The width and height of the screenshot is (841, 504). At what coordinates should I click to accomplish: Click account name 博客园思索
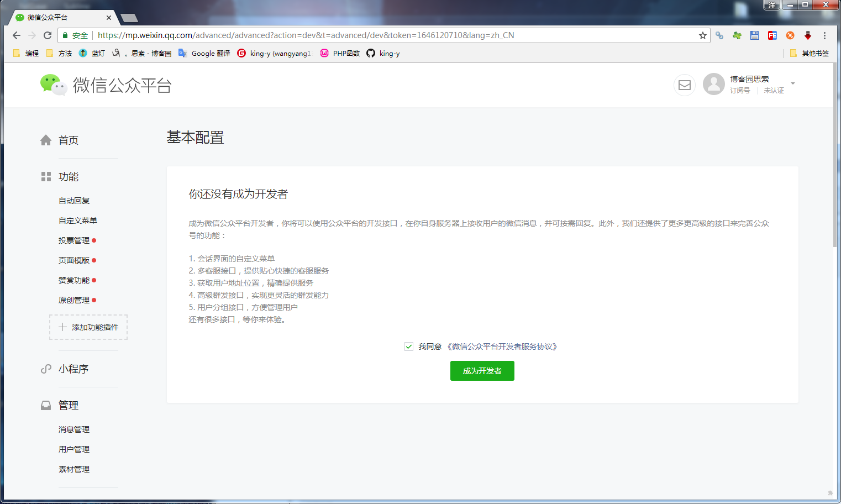click(x=749, y=79)
